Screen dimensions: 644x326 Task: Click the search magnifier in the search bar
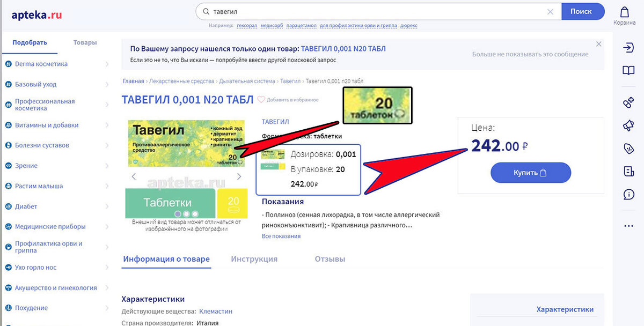coord(206,11)
